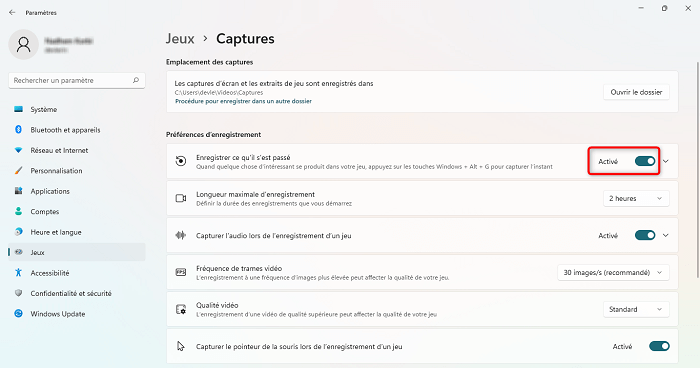Click the Confidentialité shield icon

click(x=18, y=293)
